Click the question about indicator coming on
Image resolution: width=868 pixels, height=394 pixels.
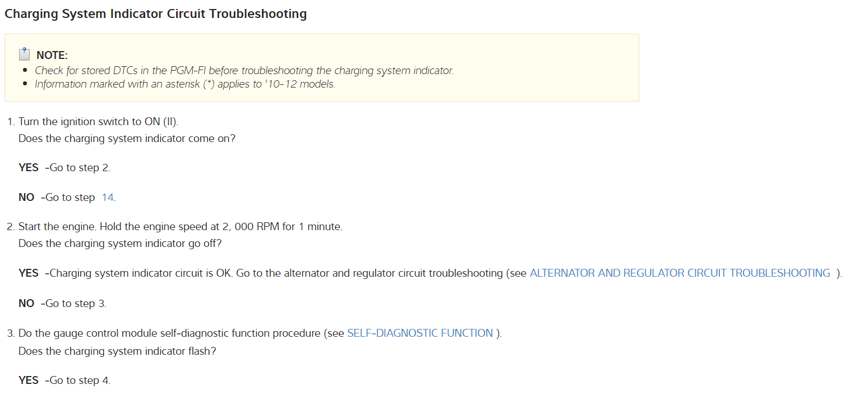(x=127, y=138)
